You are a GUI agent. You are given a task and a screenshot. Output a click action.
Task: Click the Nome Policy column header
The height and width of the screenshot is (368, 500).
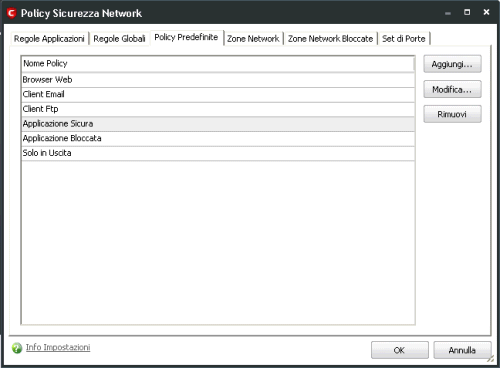click(x=218, y=64)
